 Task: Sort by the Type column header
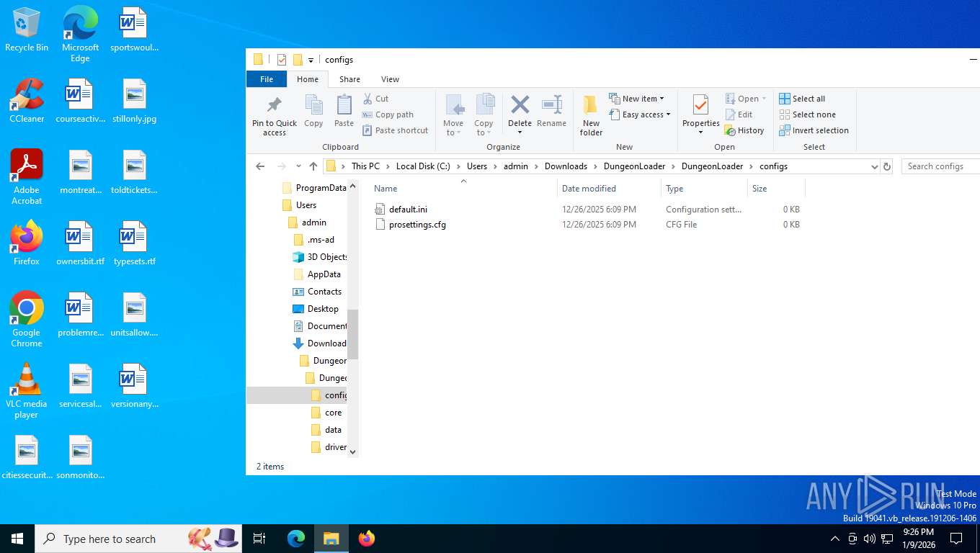point(704,189)
